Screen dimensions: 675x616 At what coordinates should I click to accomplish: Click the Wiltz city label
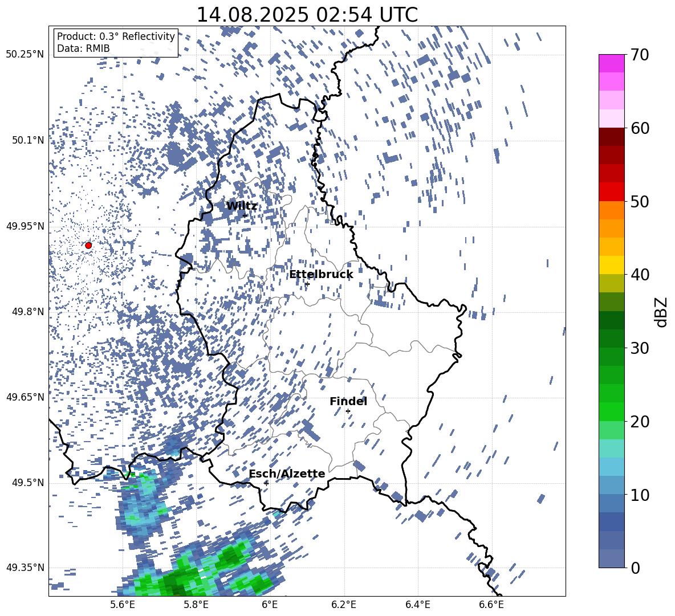tap(242, 206)
